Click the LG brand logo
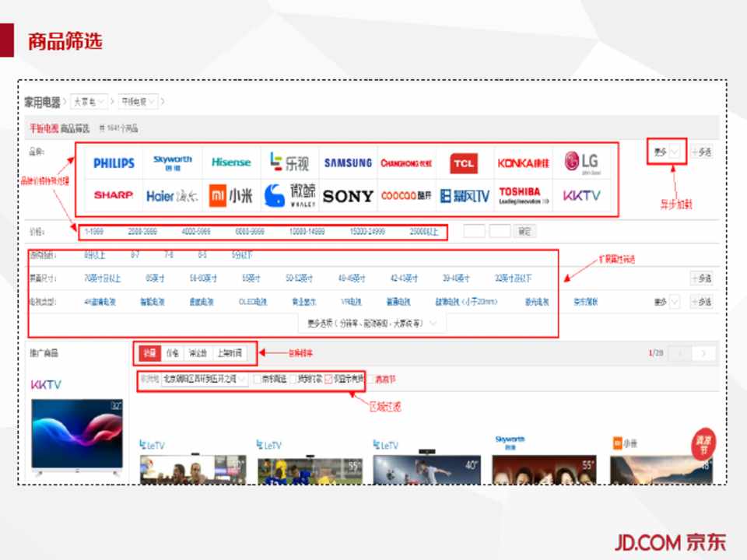Viewport: 747px width, 560px height. pyautogui.click(x=581, y=163)
